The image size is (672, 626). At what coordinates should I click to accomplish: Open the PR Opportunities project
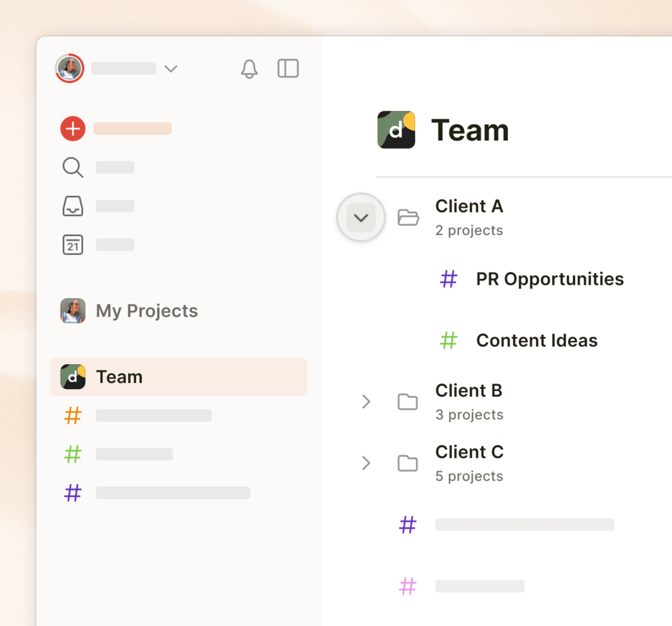[x=550, y=279]
